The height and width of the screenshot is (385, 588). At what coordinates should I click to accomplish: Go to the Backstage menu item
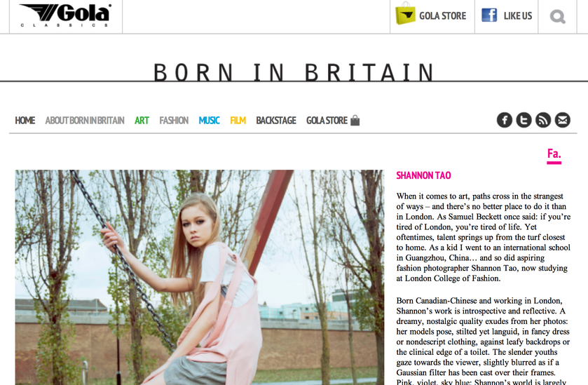[x=276, y=121]
